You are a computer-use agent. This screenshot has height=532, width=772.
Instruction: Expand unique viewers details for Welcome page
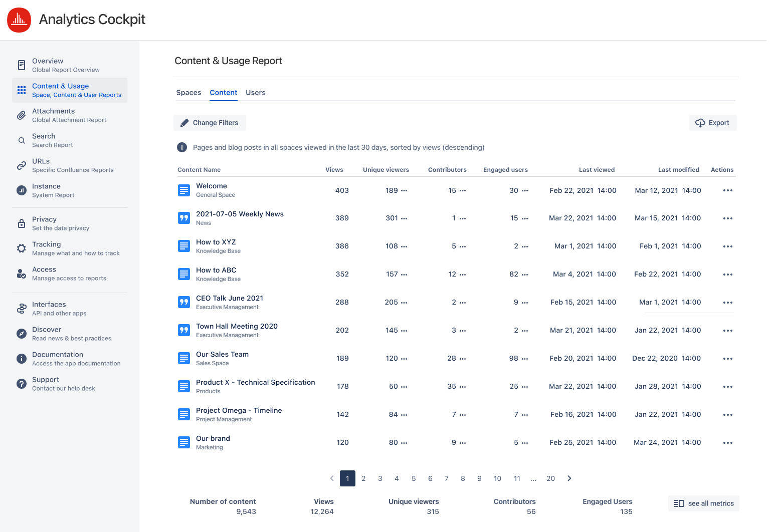pos(404,190)
